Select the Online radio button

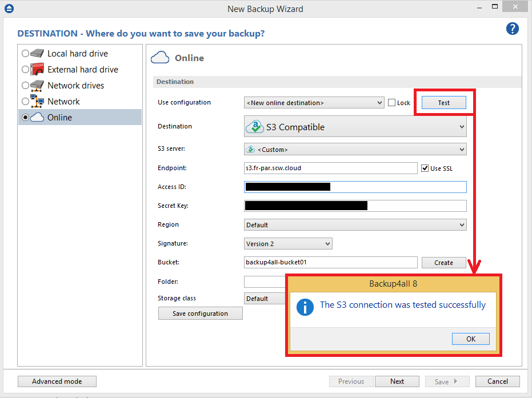[25, 117]
